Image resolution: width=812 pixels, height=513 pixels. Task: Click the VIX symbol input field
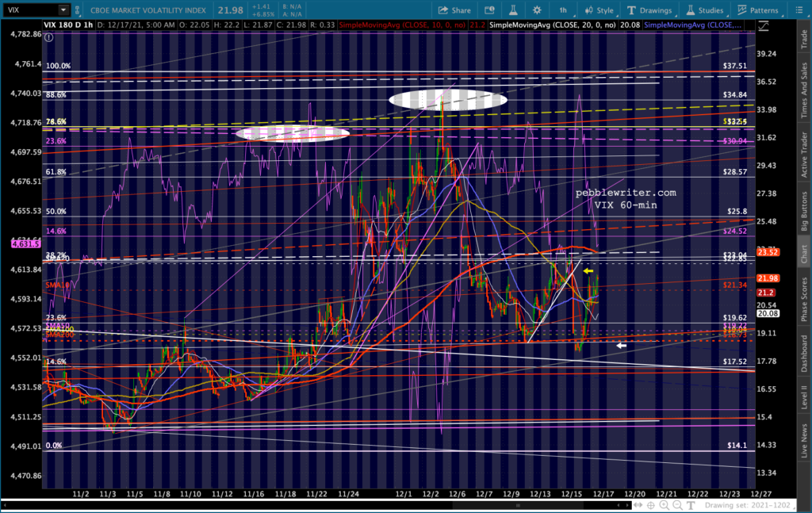pos(30,10)
